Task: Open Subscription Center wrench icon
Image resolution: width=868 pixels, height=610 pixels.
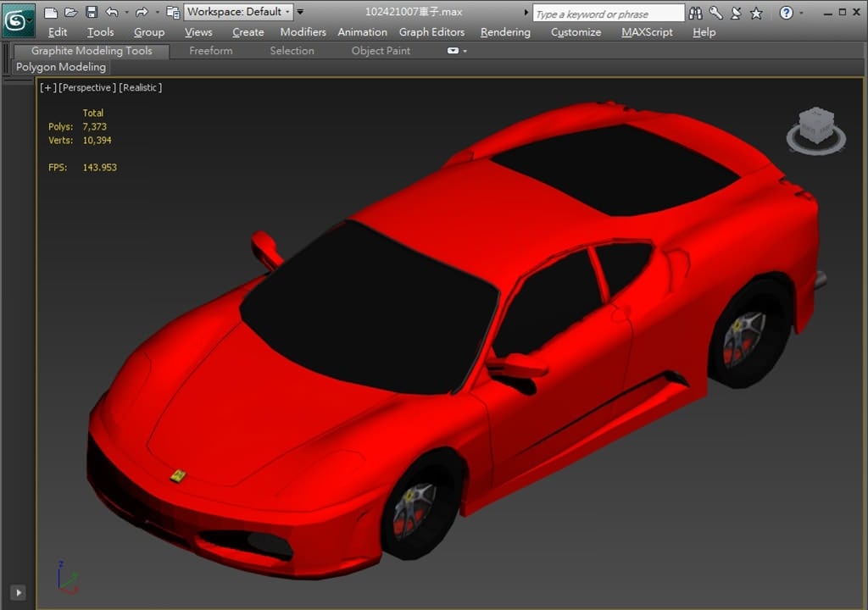Action: (715, 13)
